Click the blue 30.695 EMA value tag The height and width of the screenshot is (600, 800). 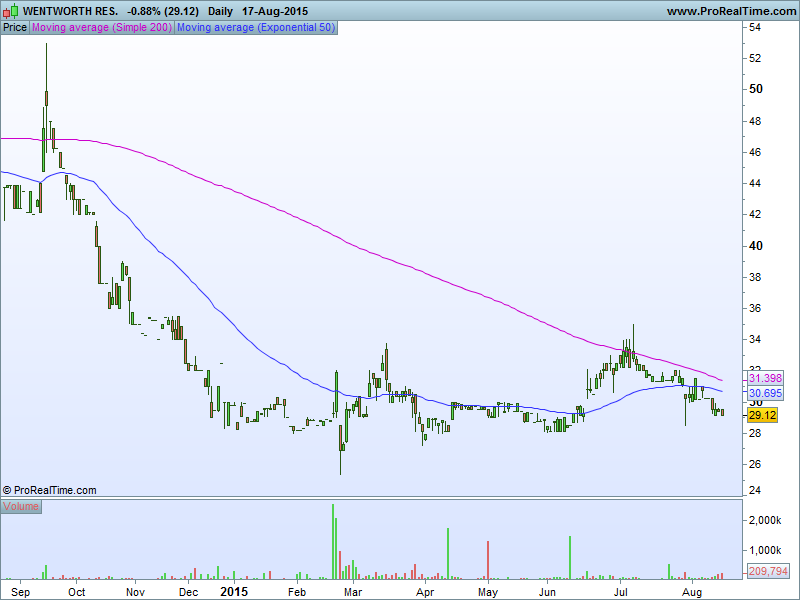click(x=764, y=394)
